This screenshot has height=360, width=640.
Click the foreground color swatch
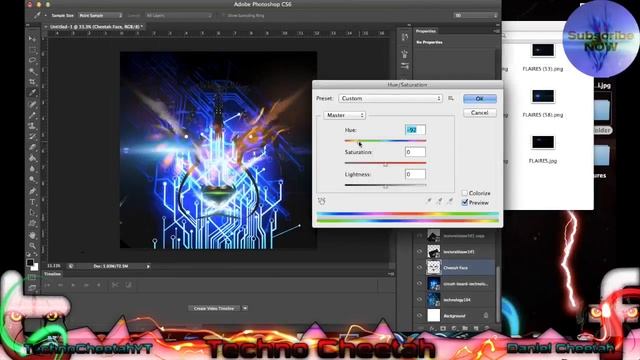[30, 263]
